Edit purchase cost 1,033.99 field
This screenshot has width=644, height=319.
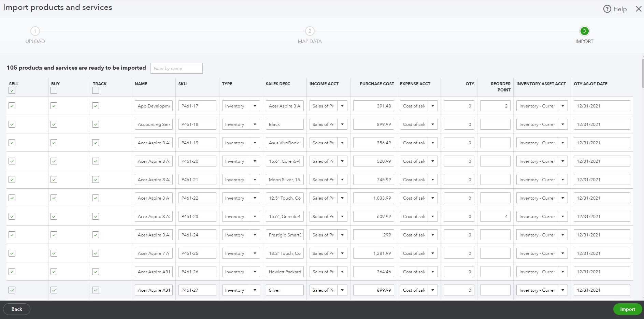(x=374, y=198)
